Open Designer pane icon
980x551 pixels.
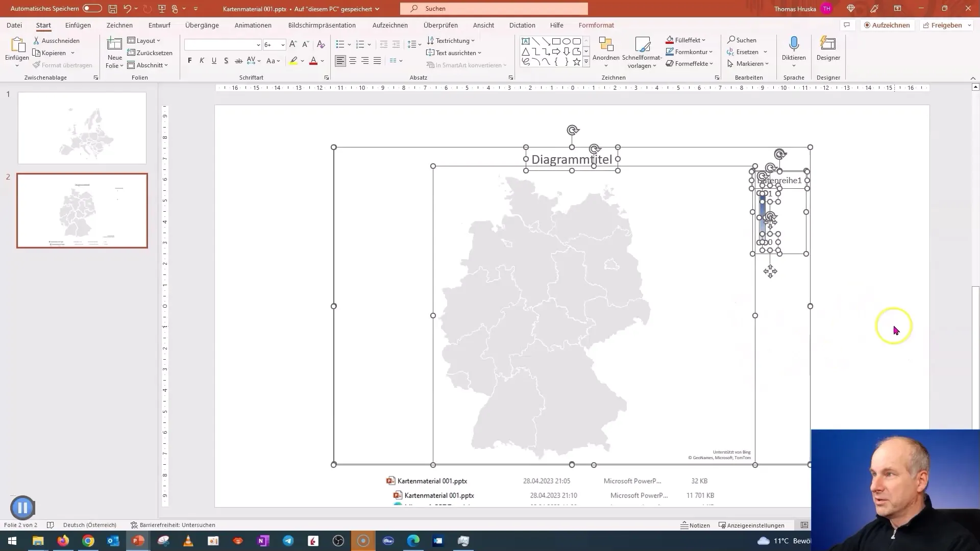[828, 44]
